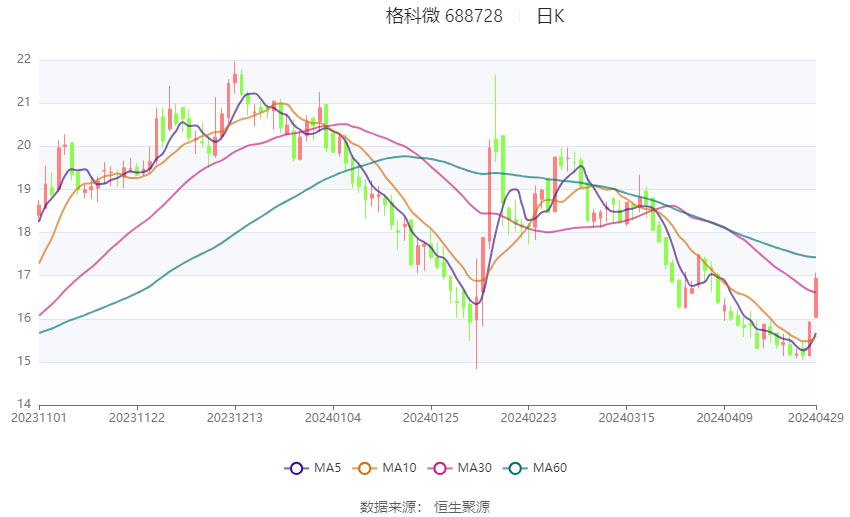850x517 pixels.
Task: Toggle the MA5 legend series
Action: (x=312, y=468)
